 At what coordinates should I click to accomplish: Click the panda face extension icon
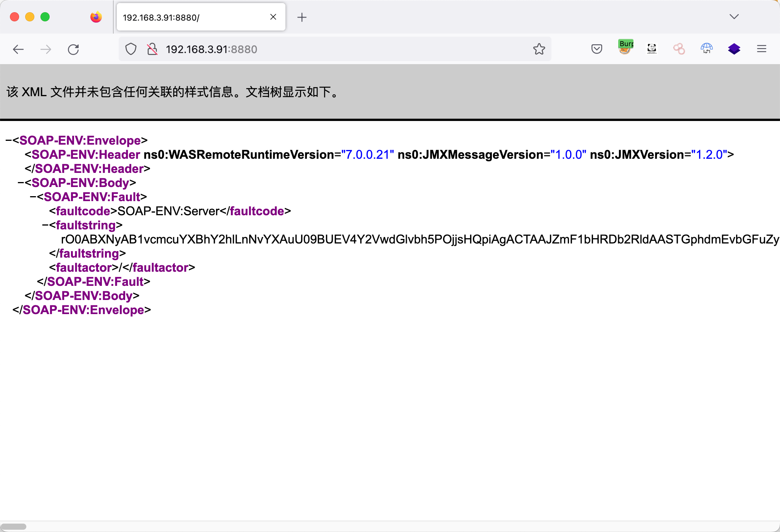[x=652, y=48]
